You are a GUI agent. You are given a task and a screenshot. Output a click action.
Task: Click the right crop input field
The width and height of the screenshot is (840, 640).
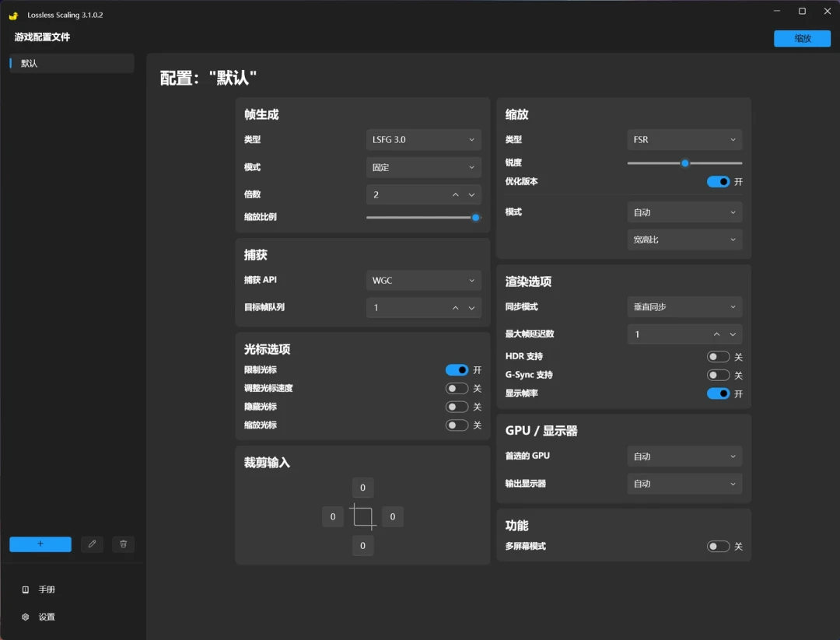(x=393, y=517)
